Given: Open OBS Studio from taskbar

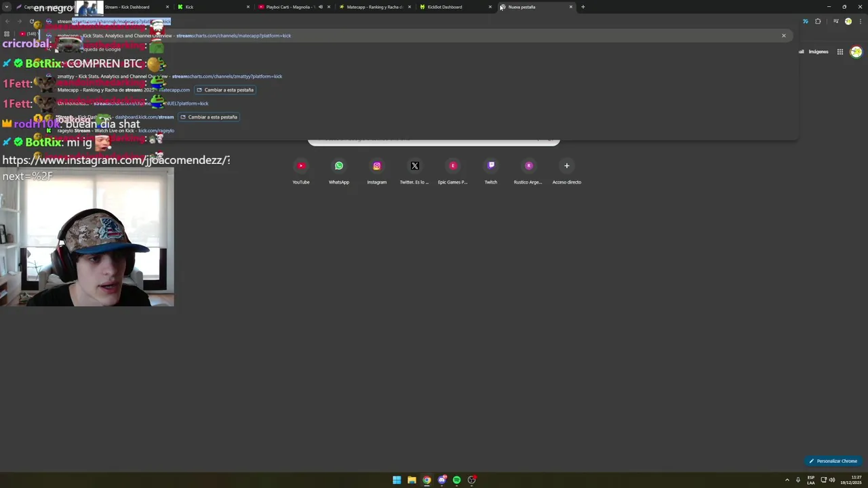Looking at the screenshot, I should click(472, 480).
